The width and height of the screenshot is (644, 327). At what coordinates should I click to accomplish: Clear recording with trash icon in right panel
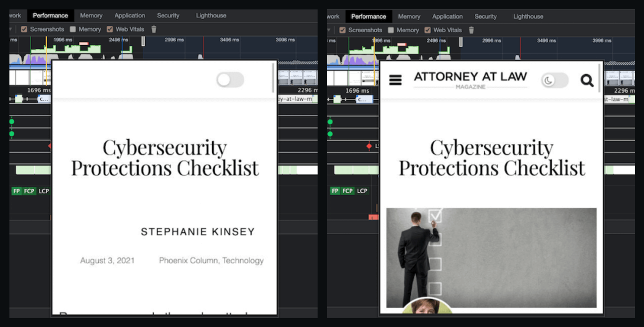coord(471,30)
